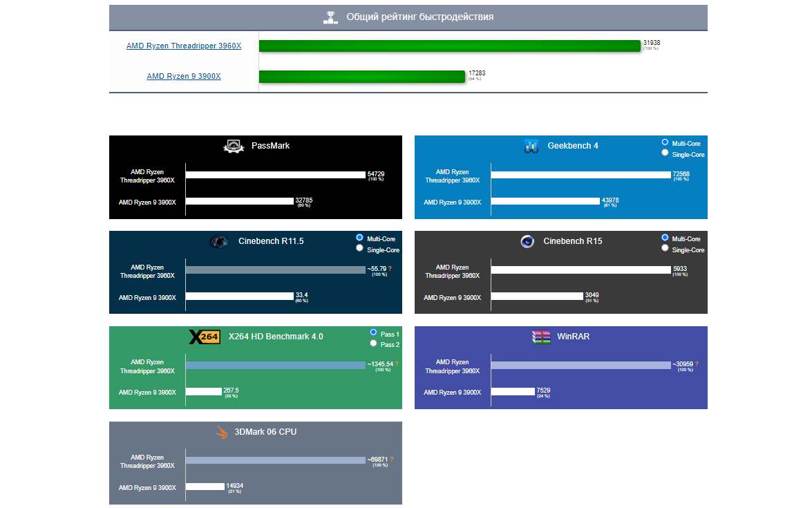Select Multi-Core in Cinebench R15
This screenshot has width=812, height=508.
pyautogui.click(x=665, y=237)
